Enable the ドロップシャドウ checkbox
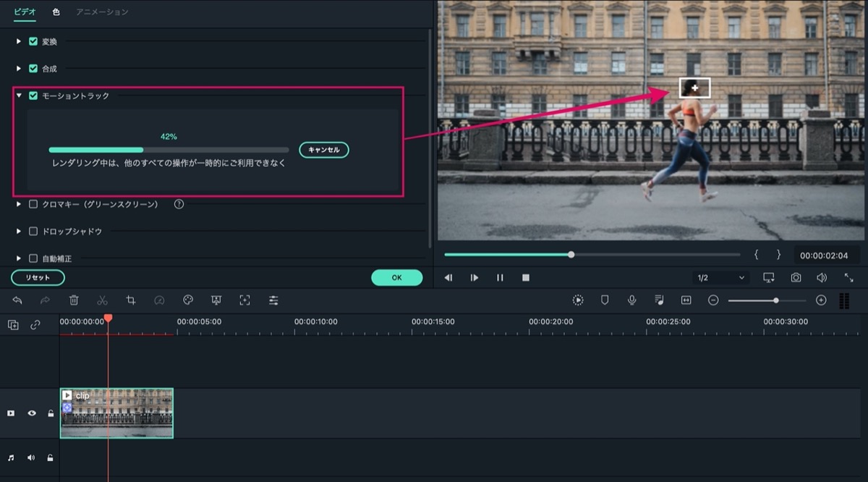Image resolution: width=868 pixels, height=482 pixels. pyautogui.click(x=33, y=232)
